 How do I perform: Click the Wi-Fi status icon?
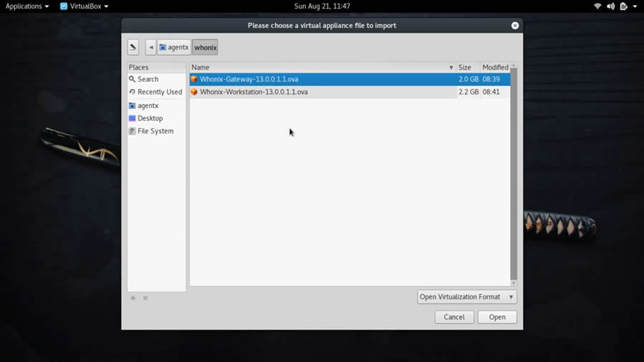pos(597,6)
